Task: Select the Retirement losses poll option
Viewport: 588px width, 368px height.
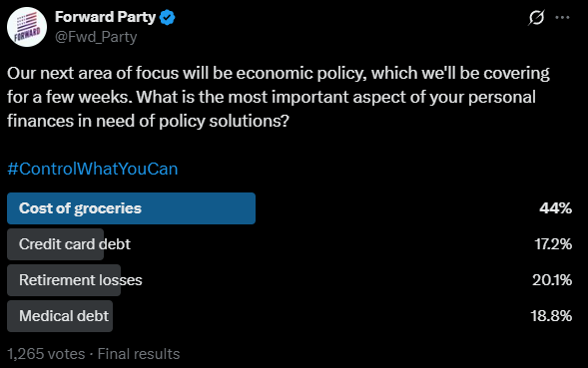Action: (80, 280)
